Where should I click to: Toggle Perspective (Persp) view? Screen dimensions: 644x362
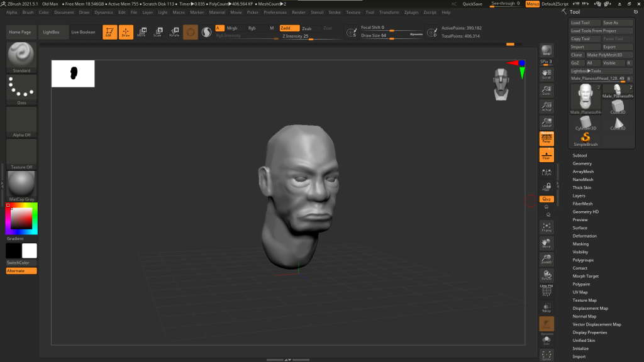pyautogui.click(x=547, y=138)
